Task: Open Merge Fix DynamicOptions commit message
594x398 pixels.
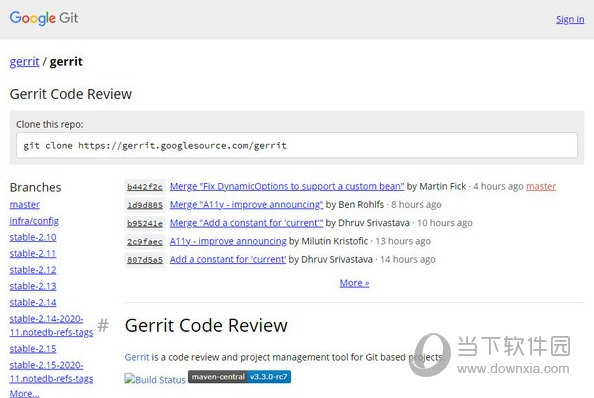Action: [x=287, y=186]
